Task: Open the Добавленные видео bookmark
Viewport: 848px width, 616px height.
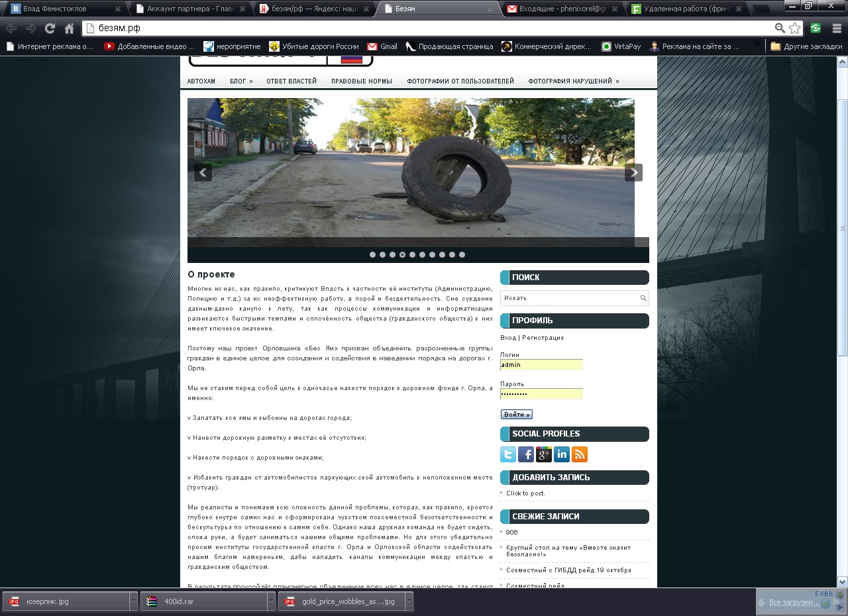Action: [149, 46]
